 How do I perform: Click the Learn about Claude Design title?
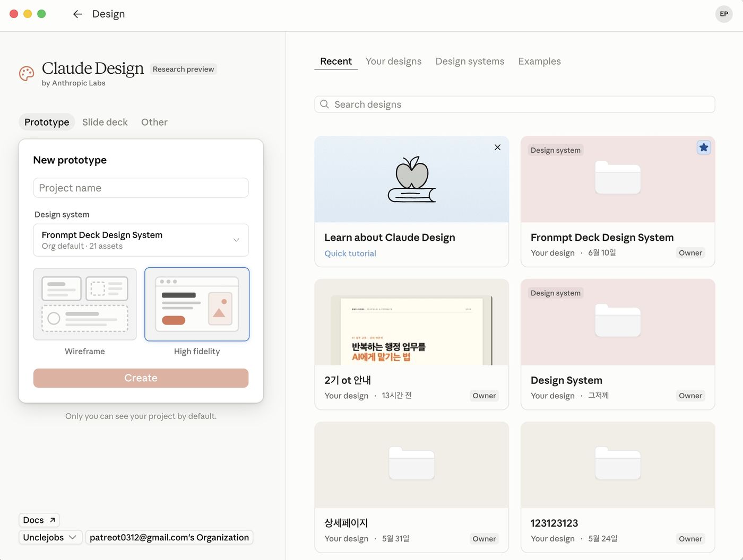(390, 238)
